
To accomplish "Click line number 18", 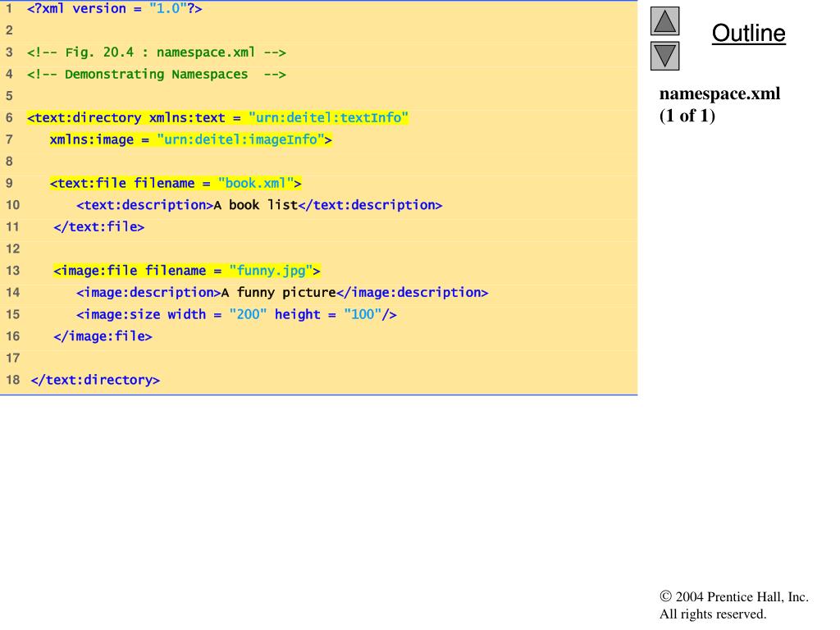I will (13, 380).
